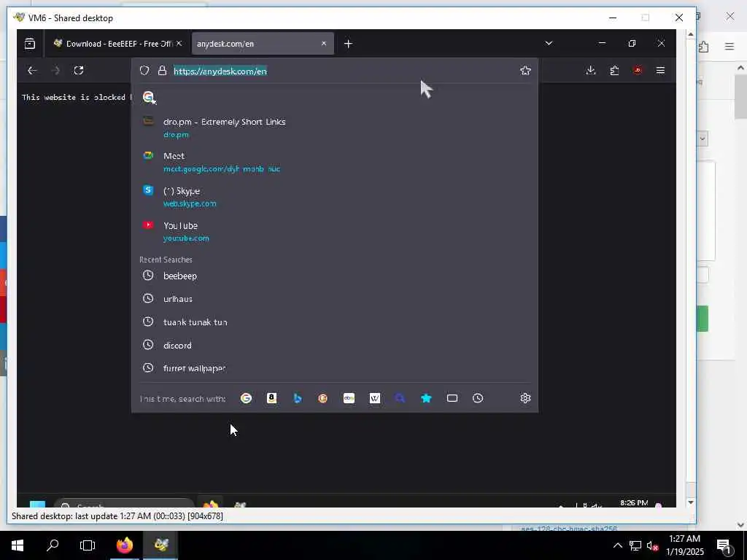This screenshot has width=747, height=560.
Task: Open the Skype suggestion
Action: (335, 197)
